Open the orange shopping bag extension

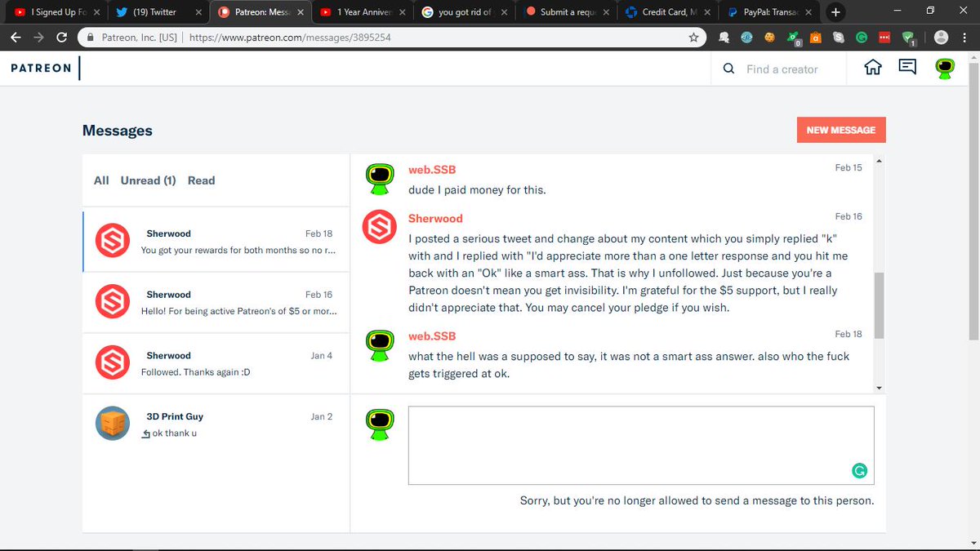(x=815, y=38)
